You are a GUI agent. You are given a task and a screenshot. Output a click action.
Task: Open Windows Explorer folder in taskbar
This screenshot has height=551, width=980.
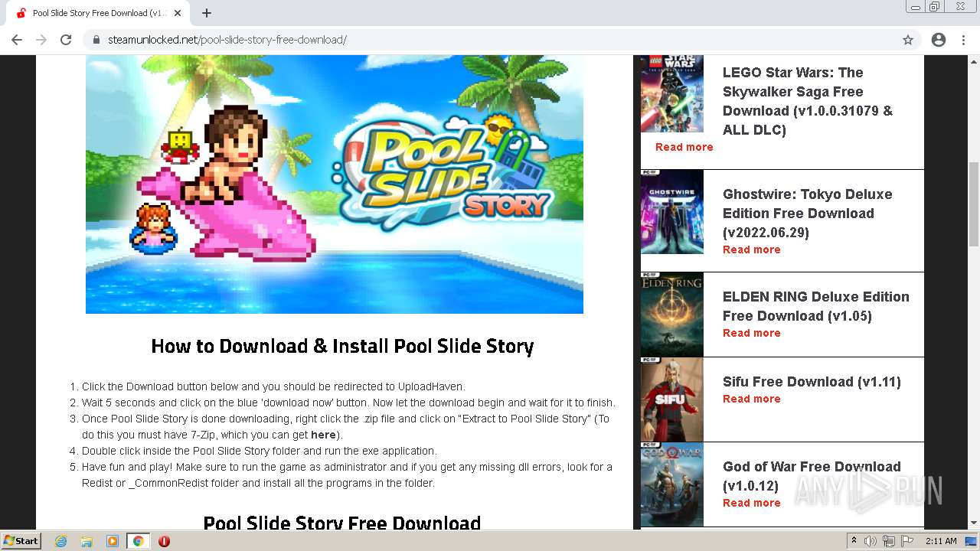click(87, 541)
